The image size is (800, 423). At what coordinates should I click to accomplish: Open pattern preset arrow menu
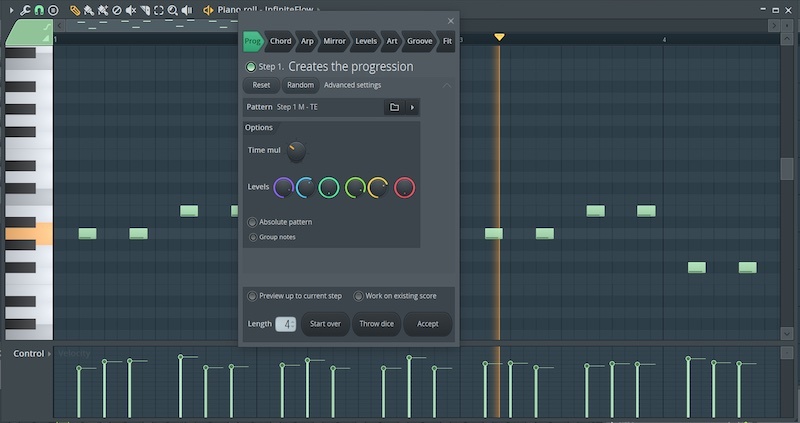412,107
